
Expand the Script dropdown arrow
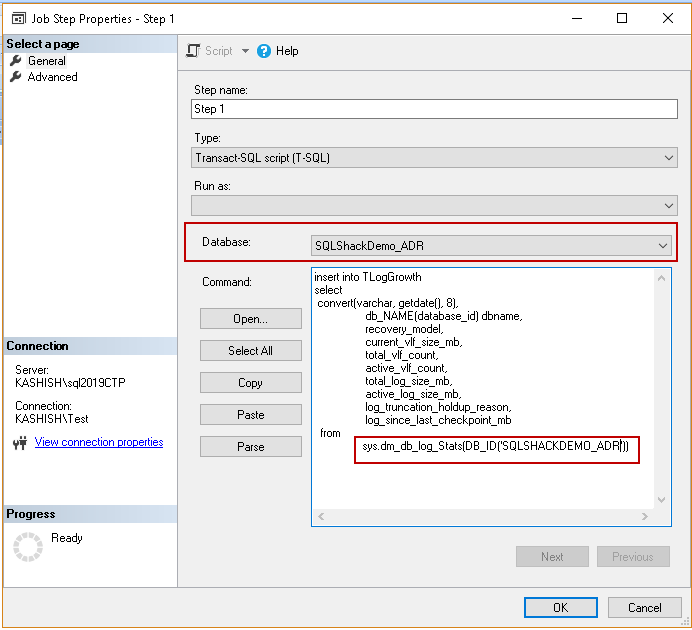(x=245, y=51)
